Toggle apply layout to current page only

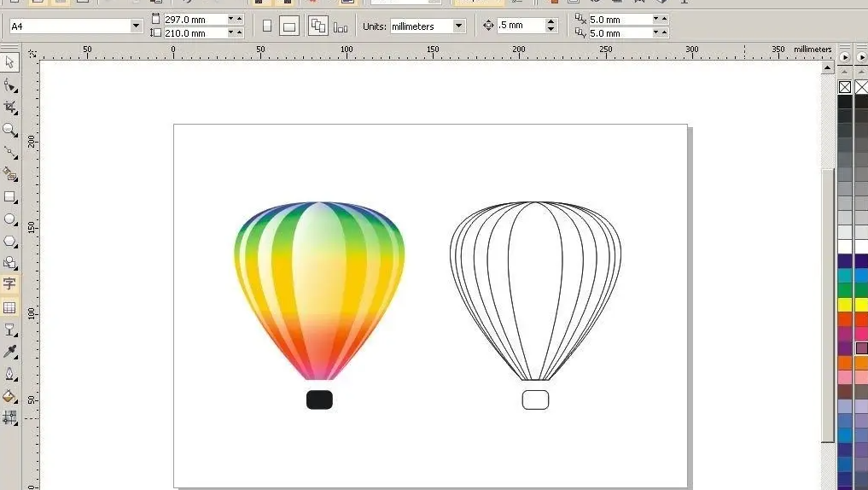point(341,26)
